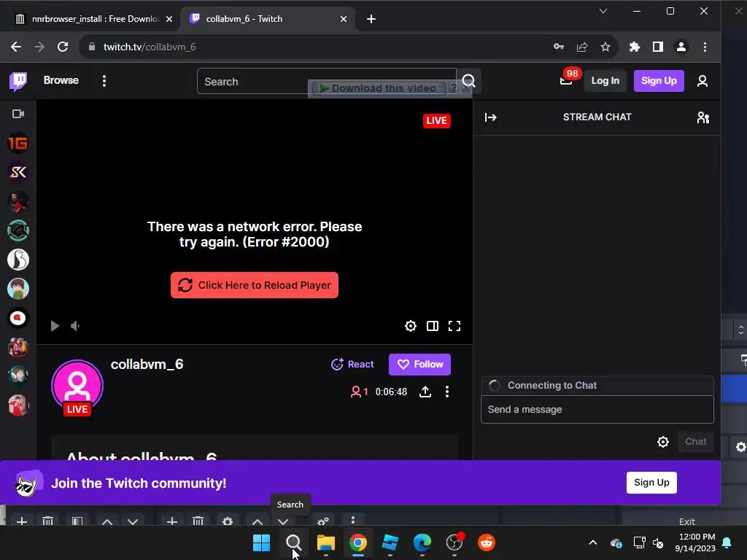Reload the page in Chrome
Image resolution: width=747 pixels, height=560 pixels.
[x=63, y=47]
